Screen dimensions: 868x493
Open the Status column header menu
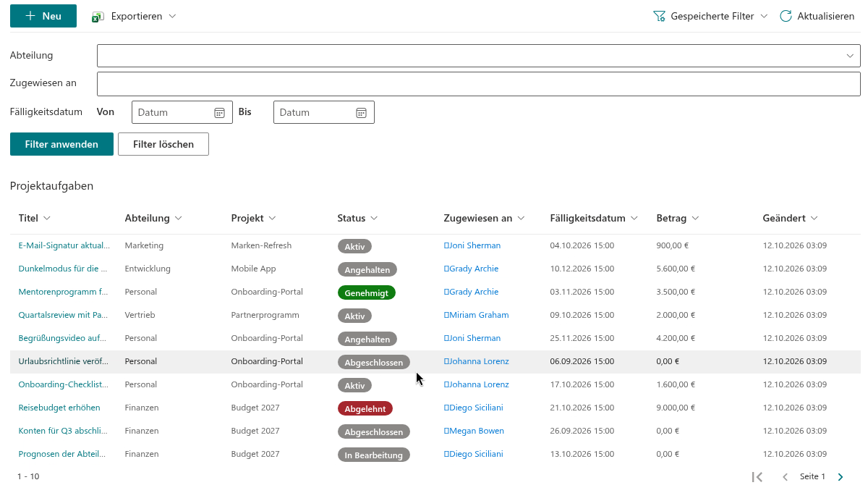coord(358,218)
